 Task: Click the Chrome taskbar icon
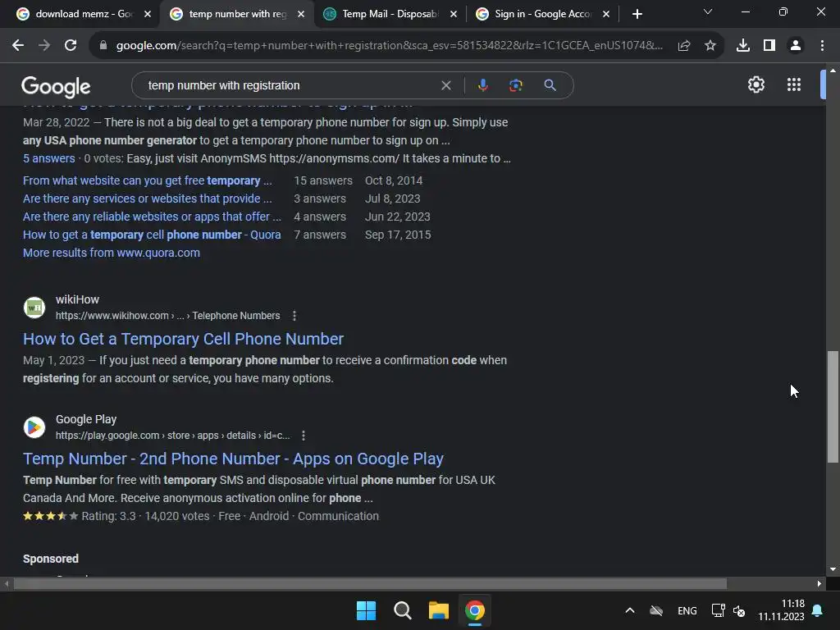tap(475, 610)
